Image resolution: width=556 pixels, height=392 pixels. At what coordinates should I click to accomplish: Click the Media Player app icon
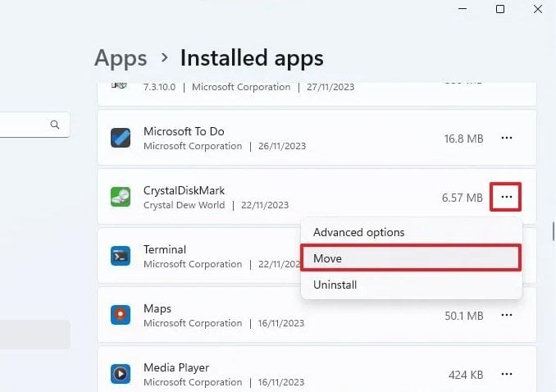[121, 374]
